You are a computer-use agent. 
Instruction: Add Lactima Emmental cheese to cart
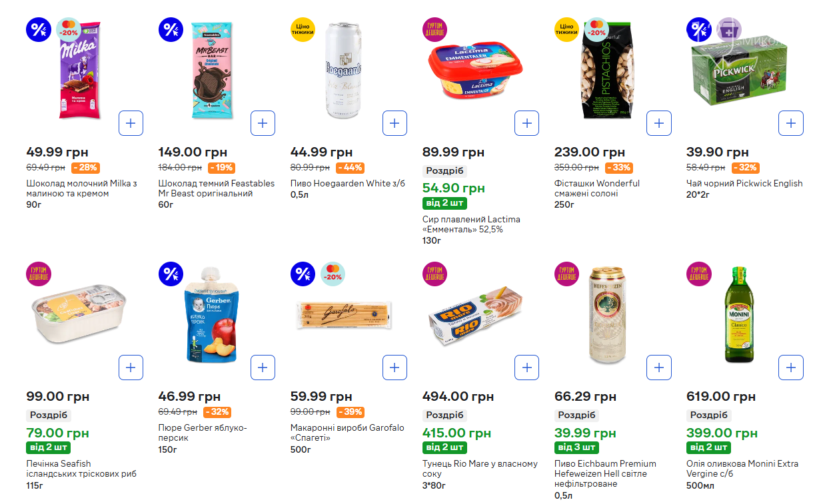[x=527, y=123]
